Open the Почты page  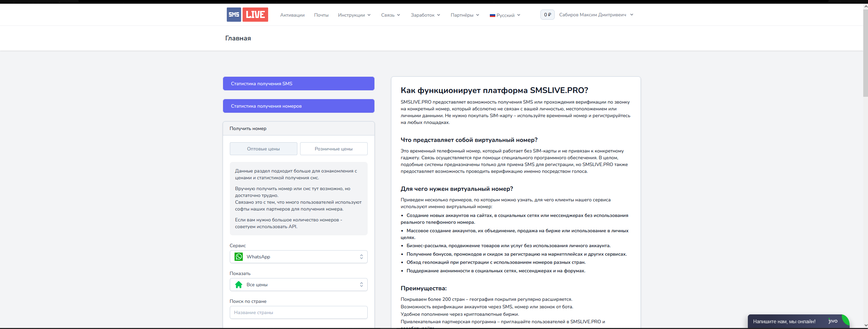321,15
